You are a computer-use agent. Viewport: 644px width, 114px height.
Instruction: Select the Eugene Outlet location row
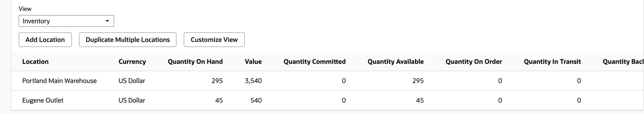pyautogui.click(x=327, y=100)
